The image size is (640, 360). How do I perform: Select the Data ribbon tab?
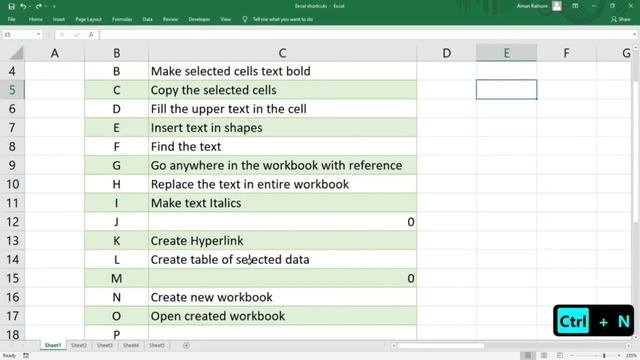coord(147,19)
